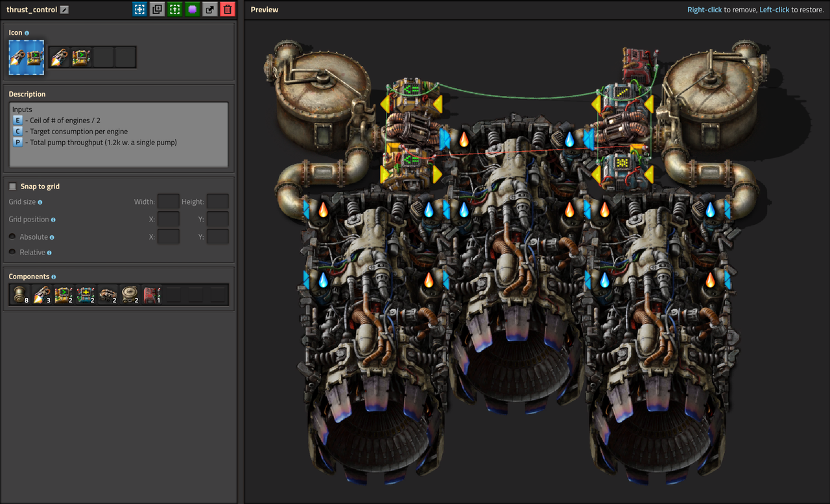Click the purple octagon parametrise button
Viewport: 830px width, 504px height.
(x=192, y=9)
